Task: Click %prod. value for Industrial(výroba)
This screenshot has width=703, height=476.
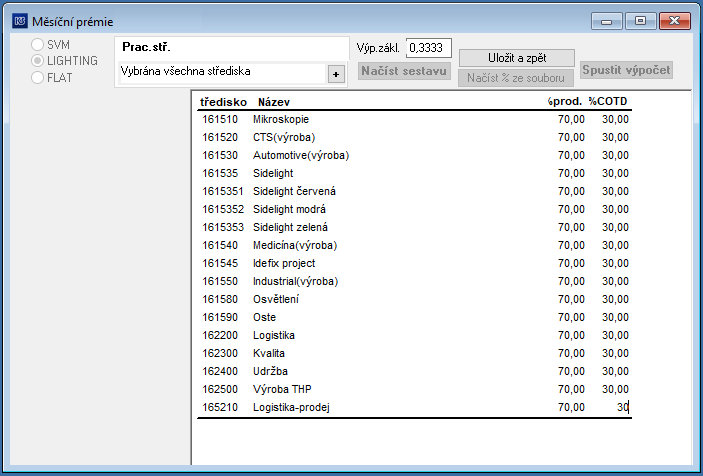Action: coord(571,281)
